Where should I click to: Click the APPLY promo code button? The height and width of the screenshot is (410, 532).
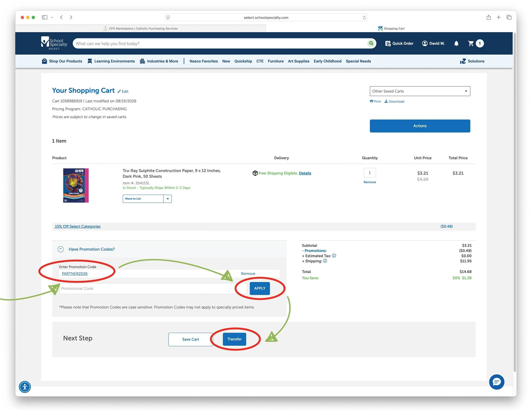[260, 288]
